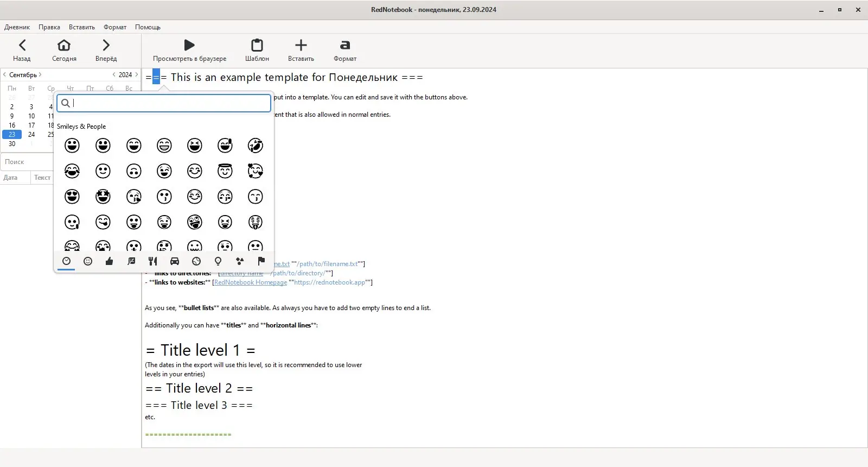
Task: Insert the face blowing a kiss emoji
Action: (133, 196)
